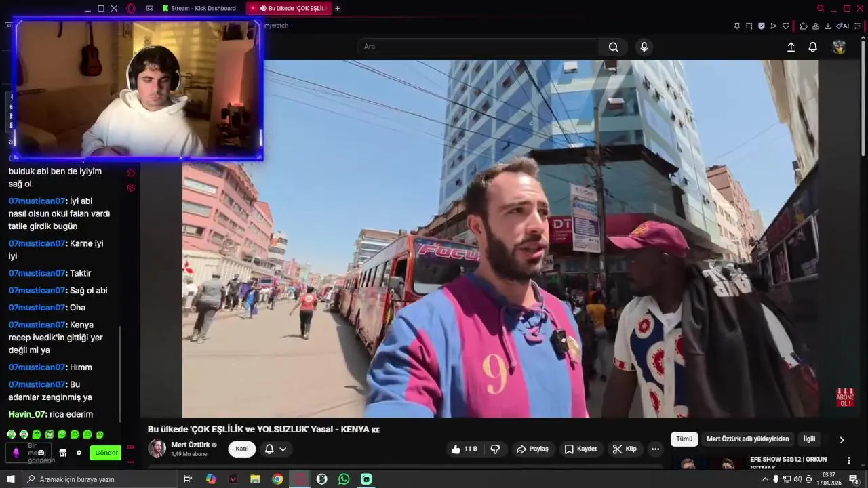Open Opera pinboard pin icon

click(737, 26)
